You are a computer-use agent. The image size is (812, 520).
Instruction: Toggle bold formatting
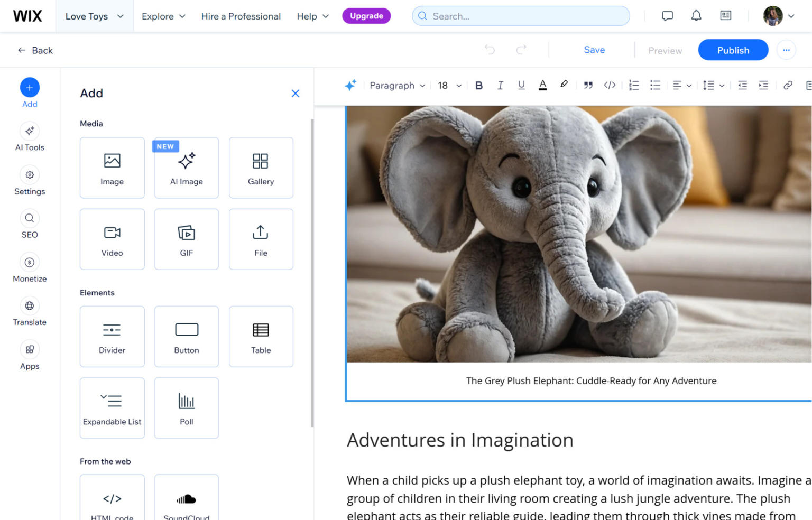coord(478,85)
